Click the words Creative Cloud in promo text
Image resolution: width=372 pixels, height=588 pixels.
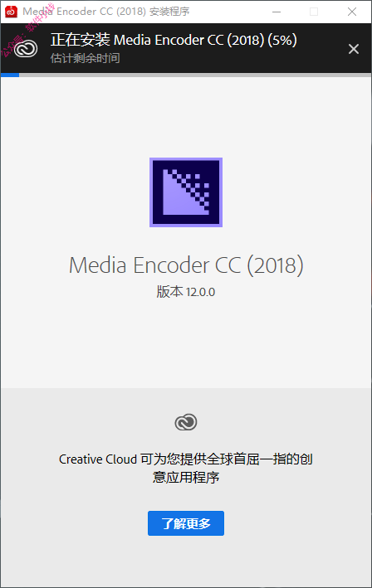click(98, 459)
